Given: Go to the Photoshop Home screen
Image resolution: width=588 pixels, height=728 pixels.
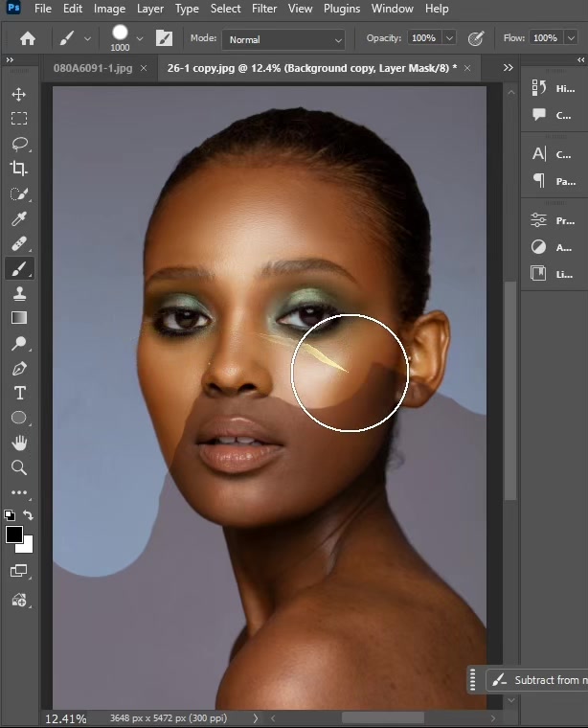Looking at the screenshot, I should pos(28,38).
